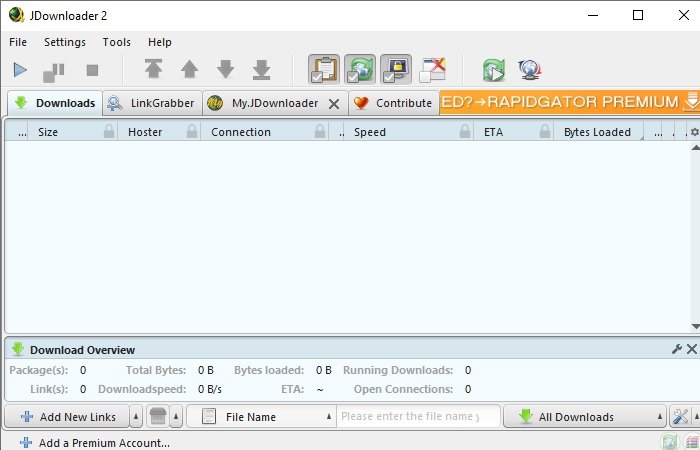Open the Settings menu

65,42
